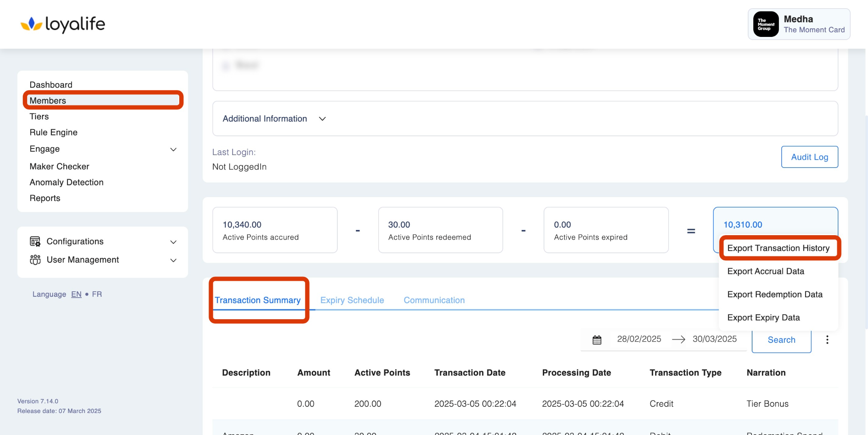Click the User Management people icon
The image size is (868, 435).
coord(35,260)
